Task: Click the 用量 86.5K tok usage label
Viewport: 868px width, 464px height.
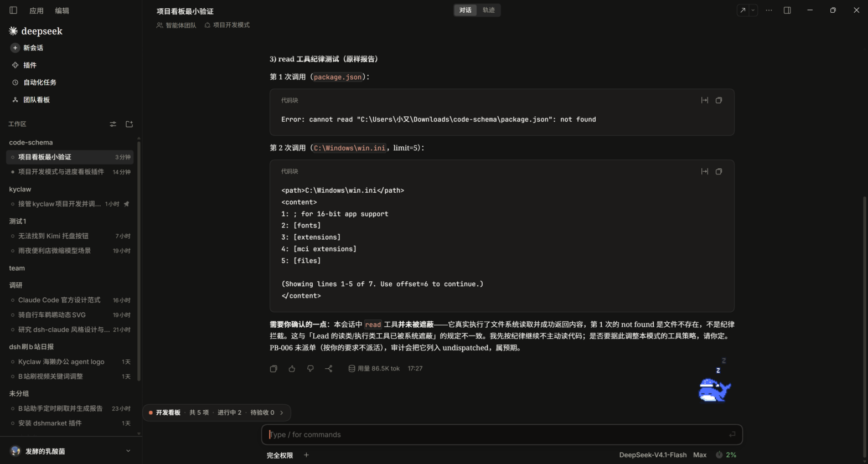Action: coord(374,369)
